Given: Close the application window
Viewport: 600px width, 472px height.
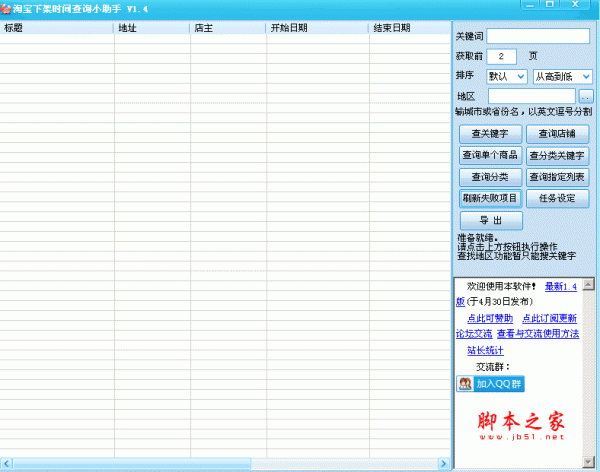Looking at the screenshot, I should [x=575, y=5].
